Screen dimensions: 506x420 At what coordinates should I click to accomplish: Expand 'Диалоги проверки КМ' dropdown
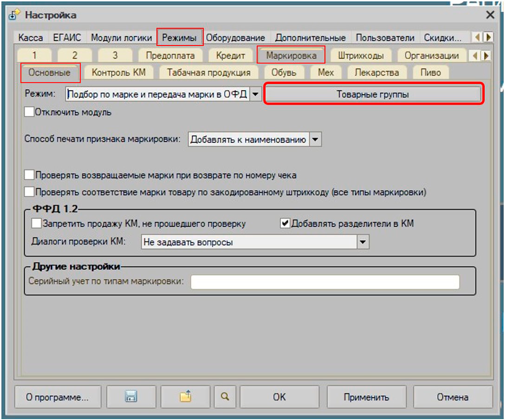[363, 242]
